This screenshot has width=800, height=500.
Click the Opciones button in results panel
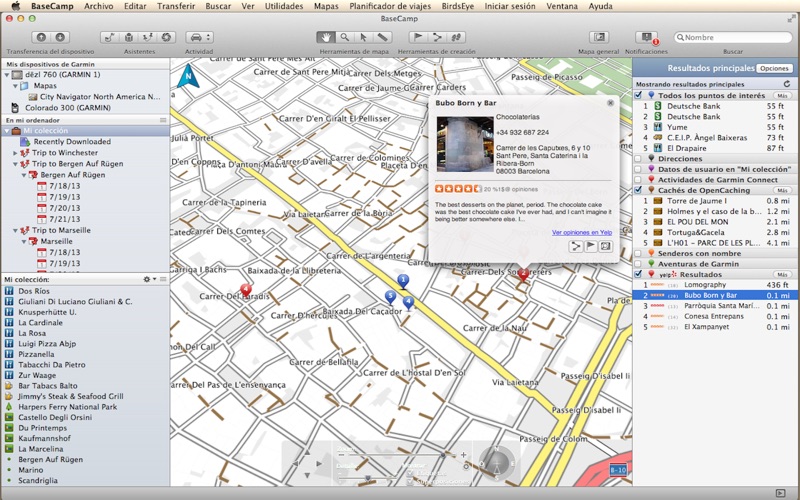coord(774,68)
